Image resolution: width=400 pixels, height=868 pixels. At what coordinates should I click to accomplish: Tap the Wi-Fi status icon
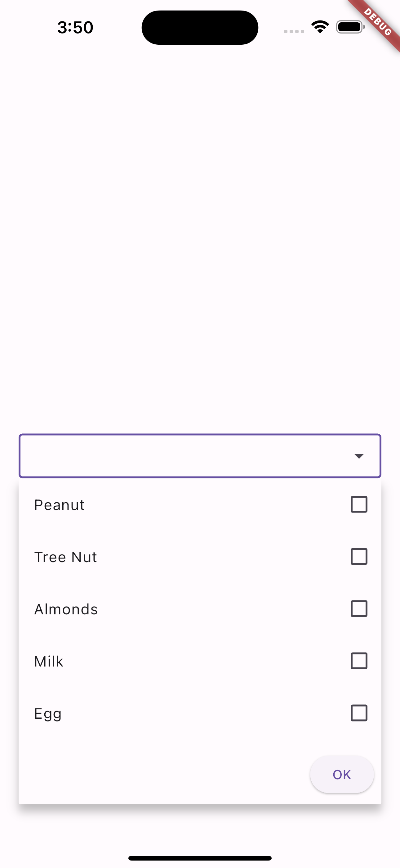pyautogui.click(x=320, y=27)
